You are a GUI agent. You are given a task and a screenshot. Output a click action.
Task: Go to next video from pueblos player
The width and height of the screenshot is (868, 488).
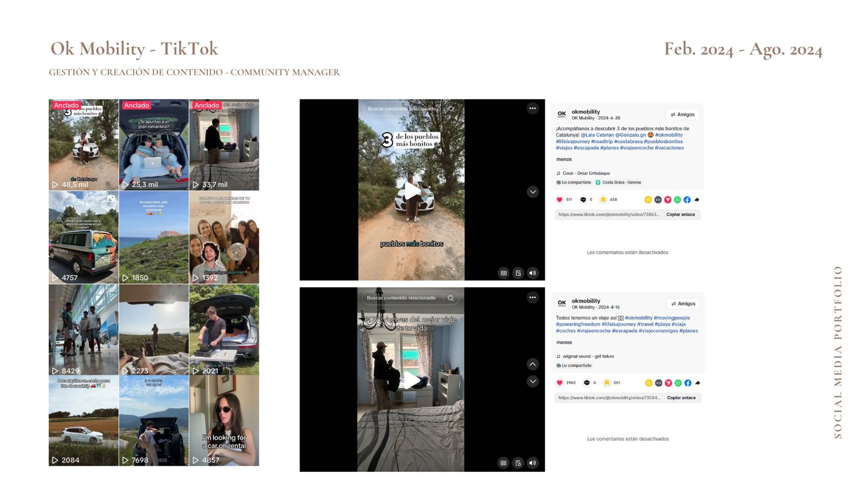533,191
